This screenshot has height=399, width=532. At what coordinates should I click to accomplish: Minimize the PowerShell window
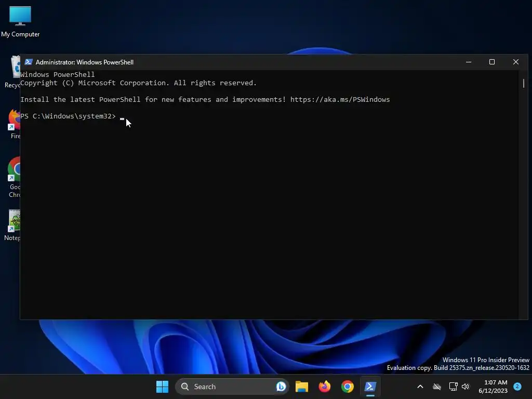[x=469, y=62]
